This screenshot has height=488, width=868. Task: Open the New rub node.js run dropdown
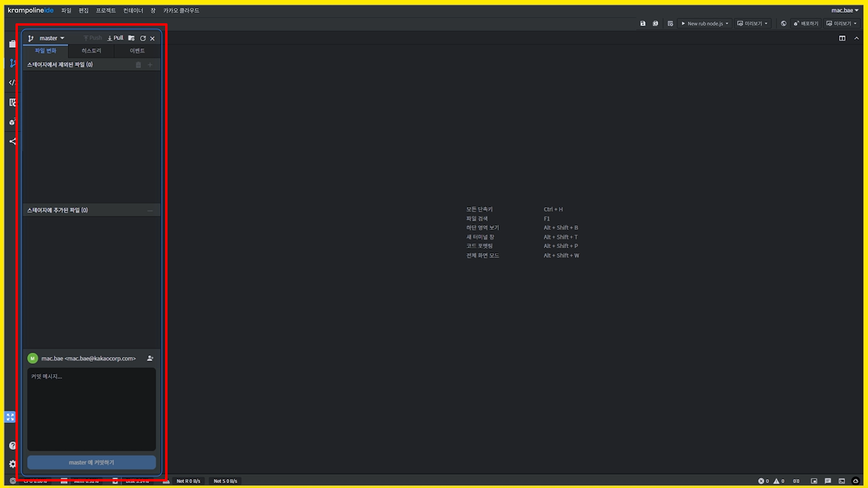705,24
